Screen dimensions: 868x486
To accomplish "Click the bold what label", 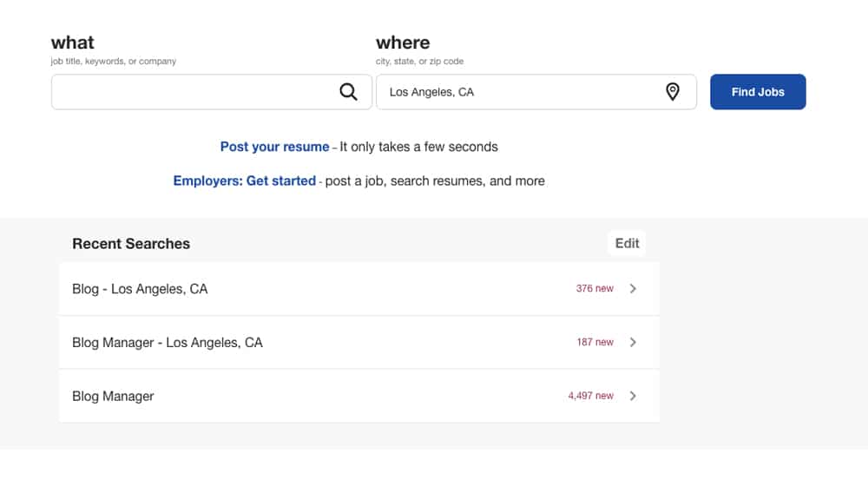I will pos(73,43).
